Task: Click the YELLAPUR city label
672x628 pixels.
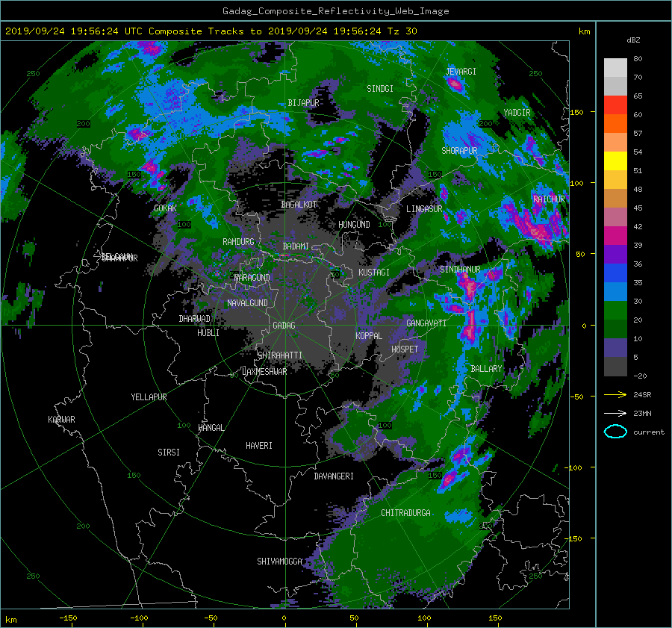Action: click(x=149, y=397)
